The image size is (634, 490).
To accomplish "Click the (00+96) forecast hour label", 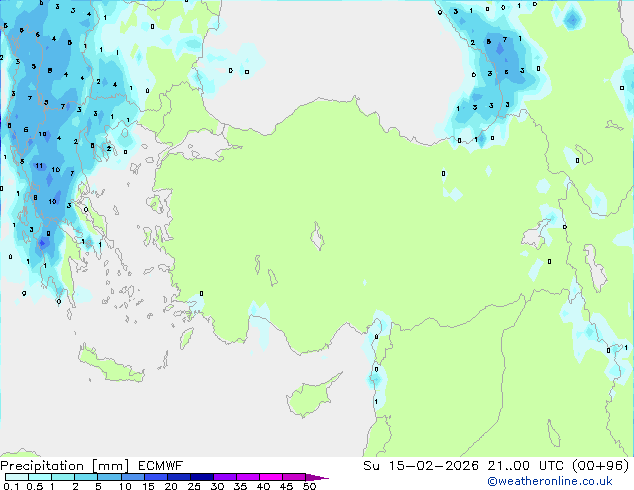I will [x=597, y=465].
